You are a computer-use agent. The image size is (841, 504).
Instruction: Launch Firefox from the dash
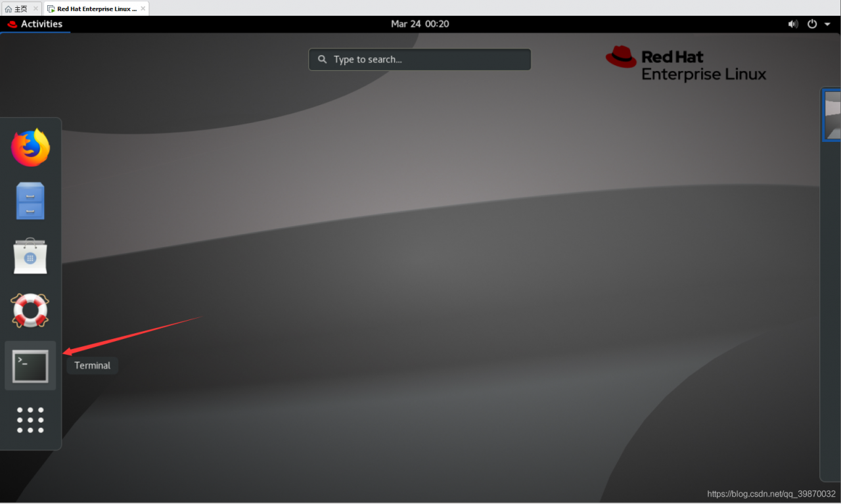pos(30,147)
